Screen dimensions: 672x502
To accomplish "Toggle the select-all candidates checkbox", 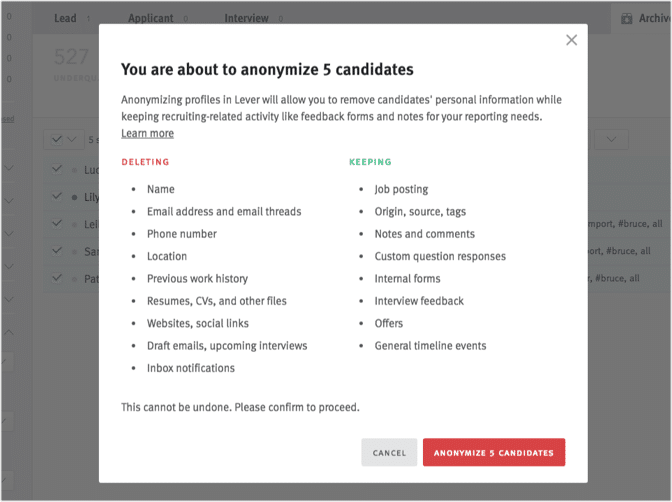I will [57, 139].
